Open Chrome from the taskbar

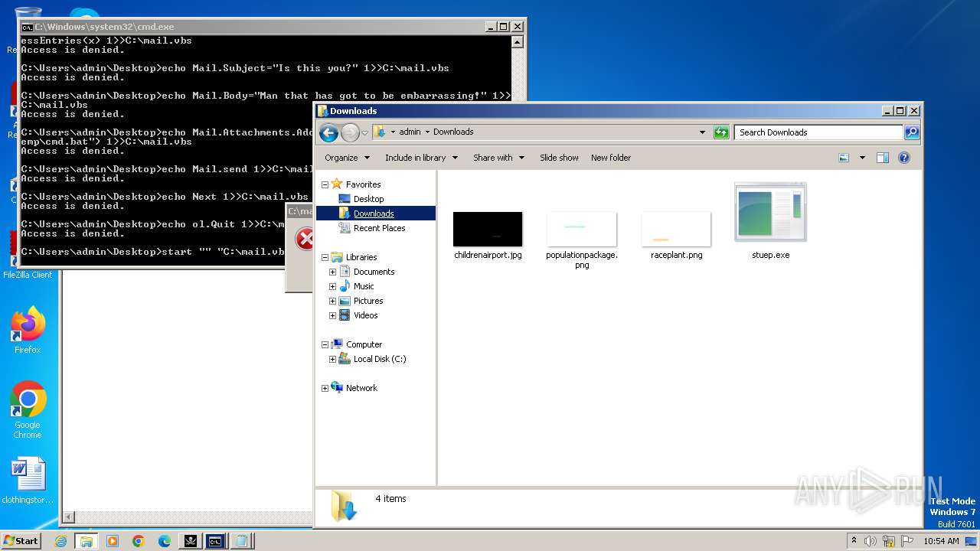(139, 541)
